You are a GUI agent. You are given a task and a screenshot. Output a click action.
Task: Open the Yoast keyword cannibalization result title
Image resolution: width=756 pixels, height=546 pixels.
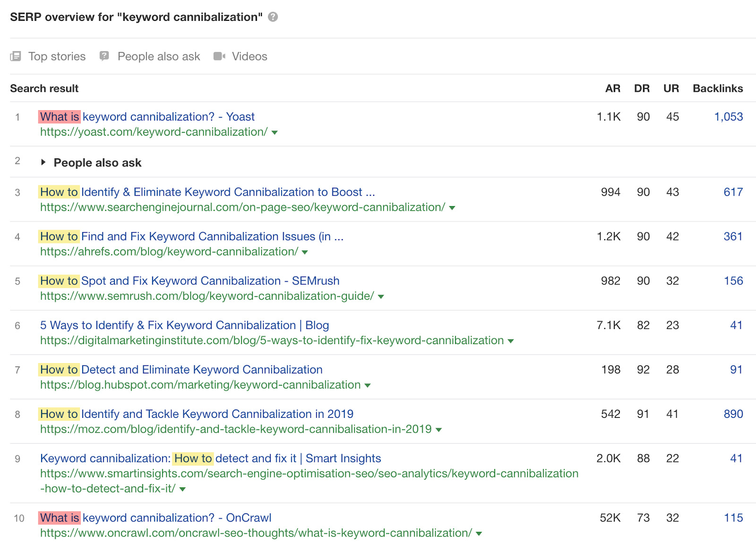(x=146, y=116)
